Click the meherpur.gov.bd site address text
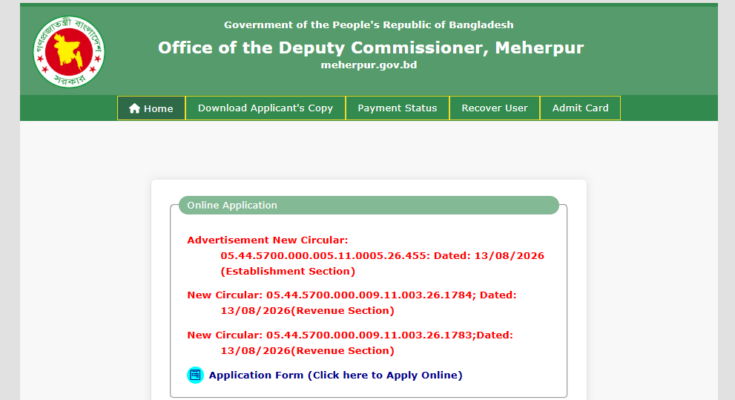 tap(369, 65)
